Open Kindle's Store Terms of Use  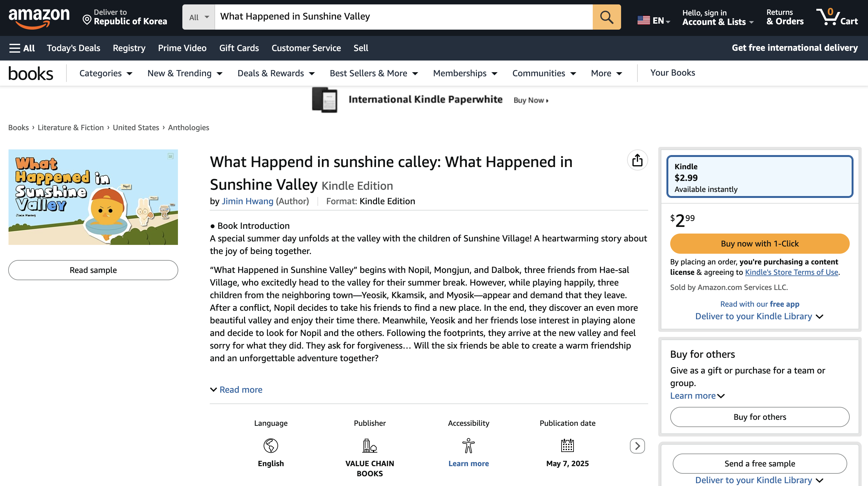(791, 272)
